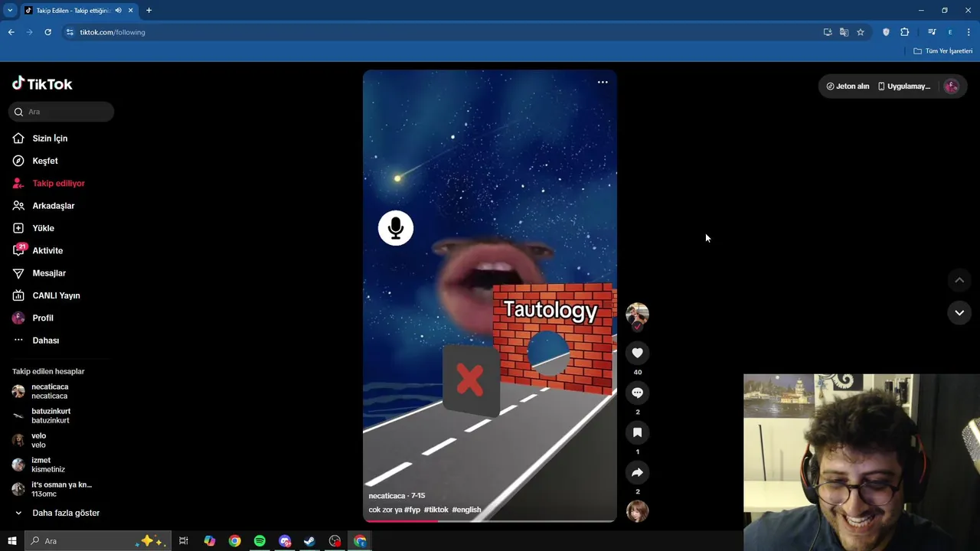980x551 pixels.
Task: Click the #tiktok hashtag
Action: tap(437, 510)
